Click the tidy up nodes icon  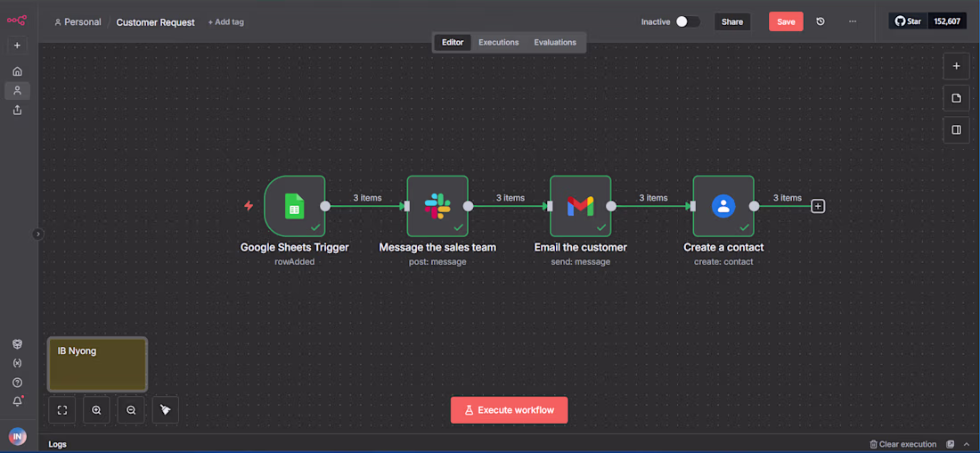pyautogui.click(x=166, y=410)
